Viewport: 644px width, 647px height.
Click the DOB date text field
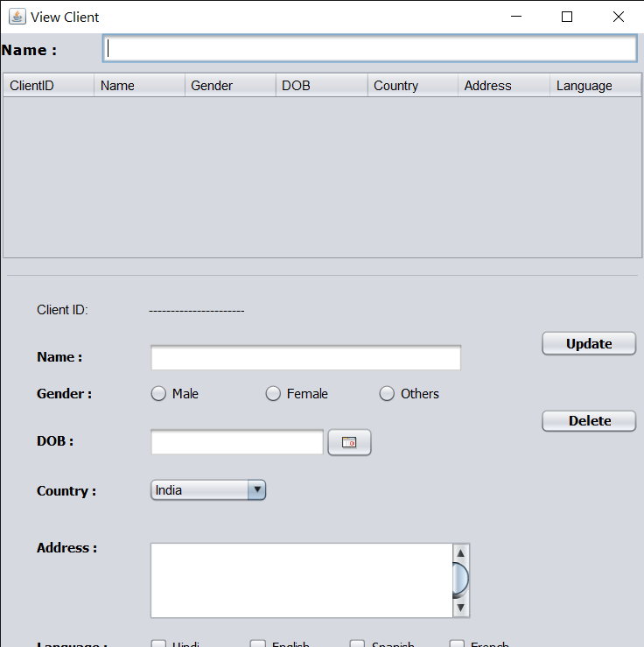coord(237,442)
